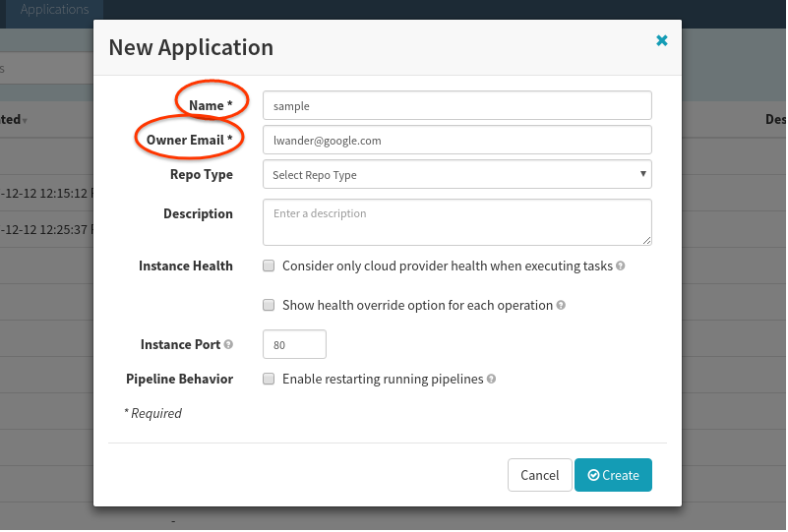Enable consider only cloud provider health checkbox
The height and width of the screenshot is (532, 788).
click(269, 266)
